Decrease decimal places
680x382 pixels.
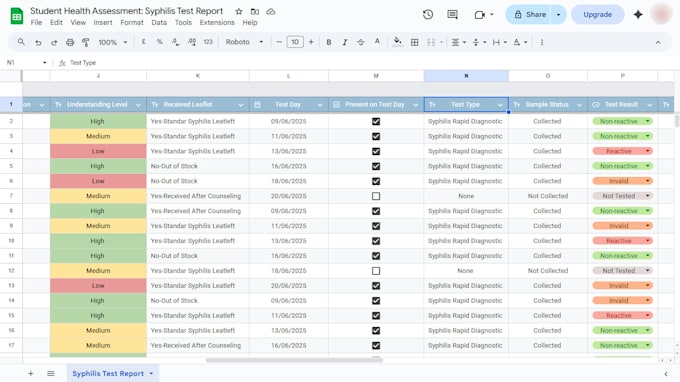(x=175, y=42)
